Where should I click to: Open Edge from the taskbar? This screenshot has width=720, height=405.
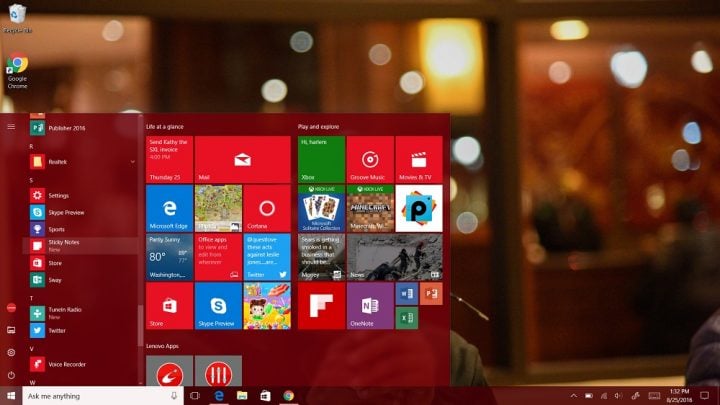pos(219,396)
